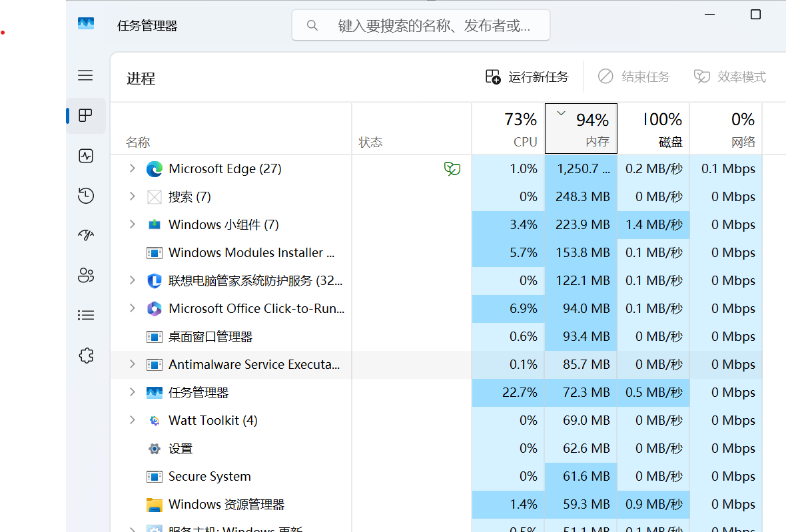Viewport: 786px width, 532px height.
Task: Expand the Antimalware Service Executable group
Action: [132, 364]
